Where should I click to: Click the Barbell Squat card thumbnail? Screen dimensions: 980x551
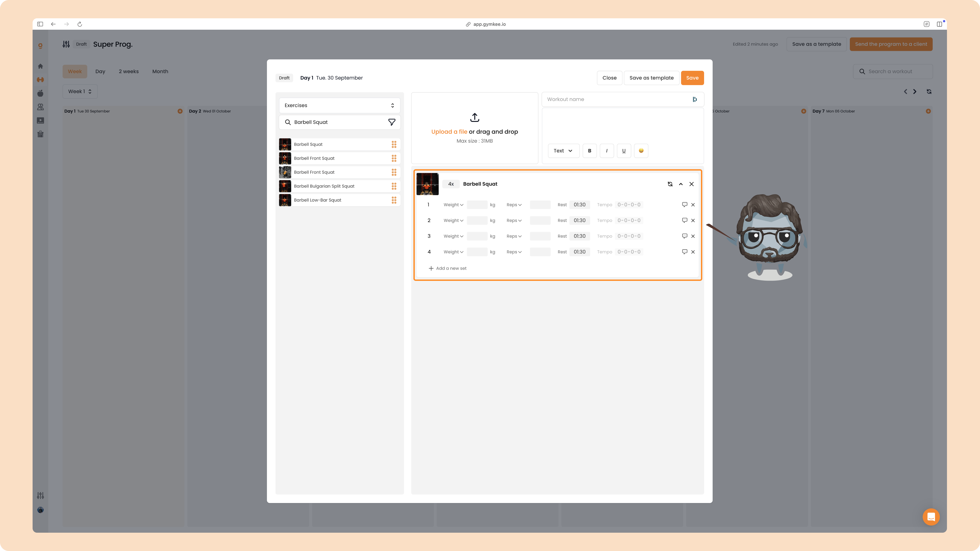click(x=427, y=184)
